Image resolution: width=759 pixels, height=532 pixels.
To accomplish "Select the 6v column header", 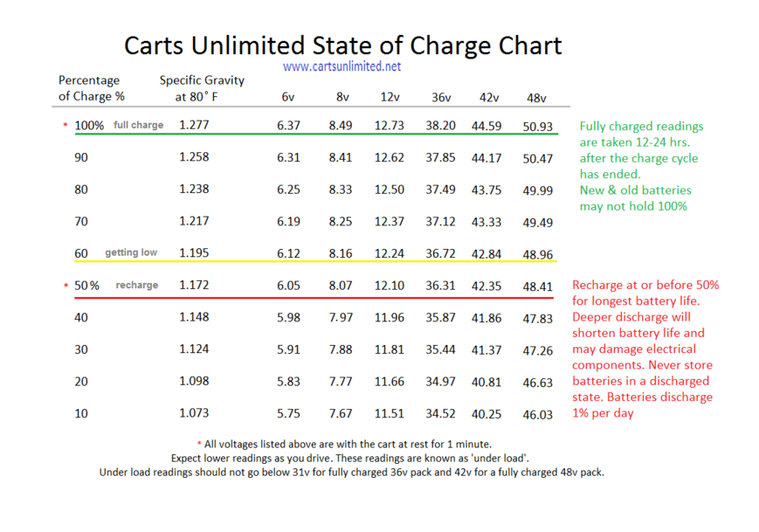I will click(x=288, y=97).
